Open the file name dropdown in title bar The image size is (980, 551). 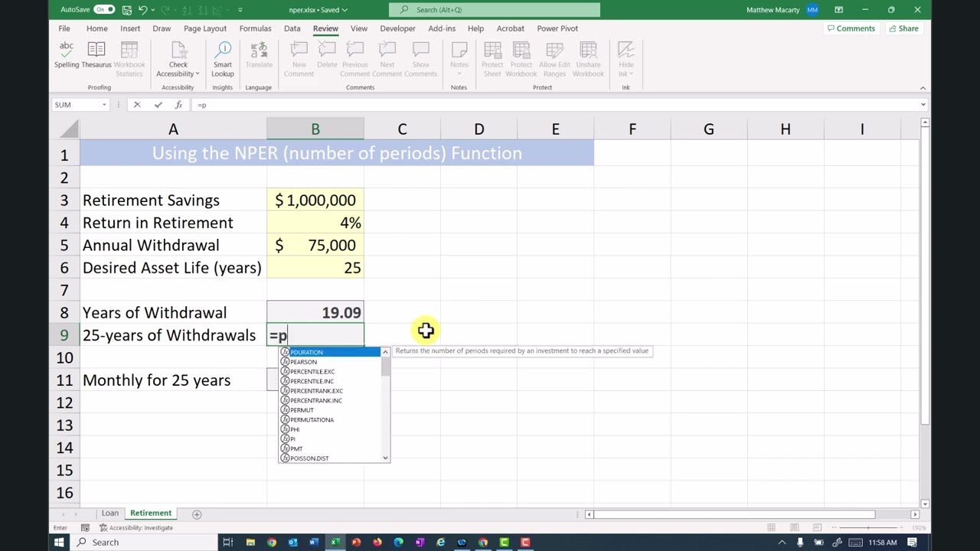(x=345, y=10)
